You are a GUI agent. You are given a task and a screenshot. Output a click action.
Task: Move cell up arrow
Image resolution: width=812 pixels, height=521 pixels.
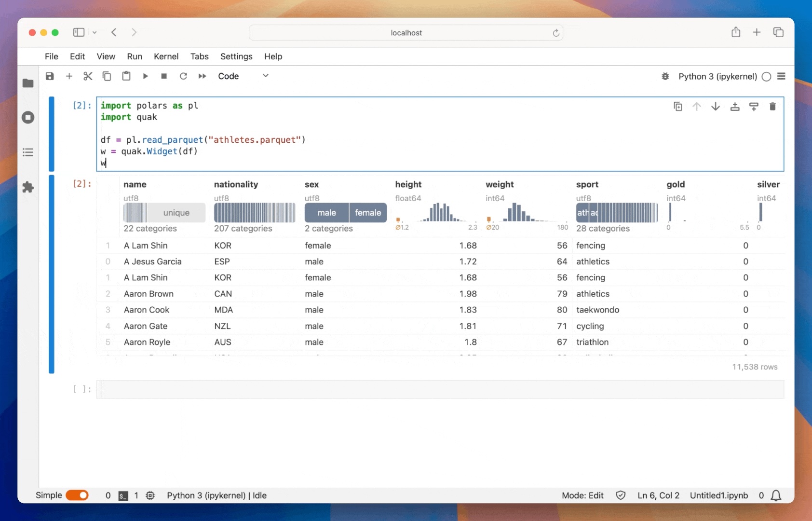click(x=697, y=107)
